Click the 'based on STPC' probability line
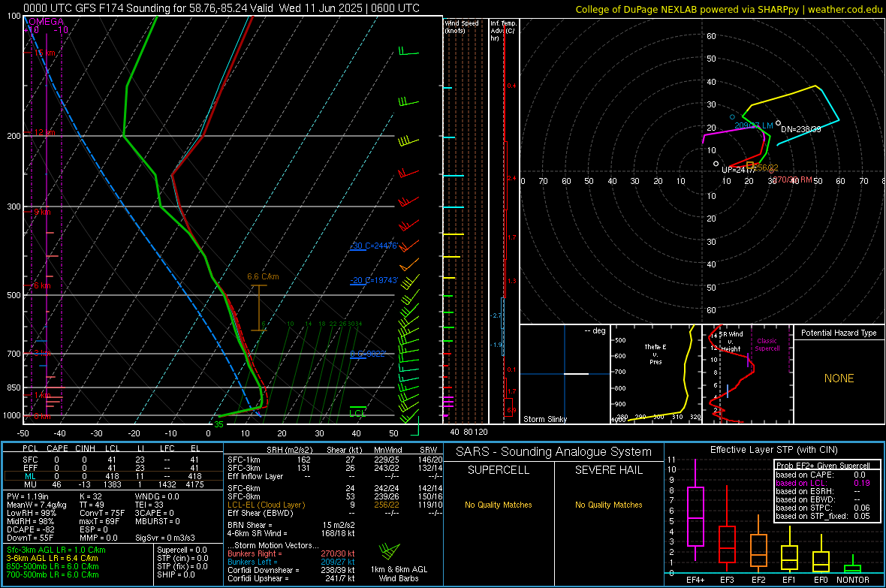 [823, 508]
